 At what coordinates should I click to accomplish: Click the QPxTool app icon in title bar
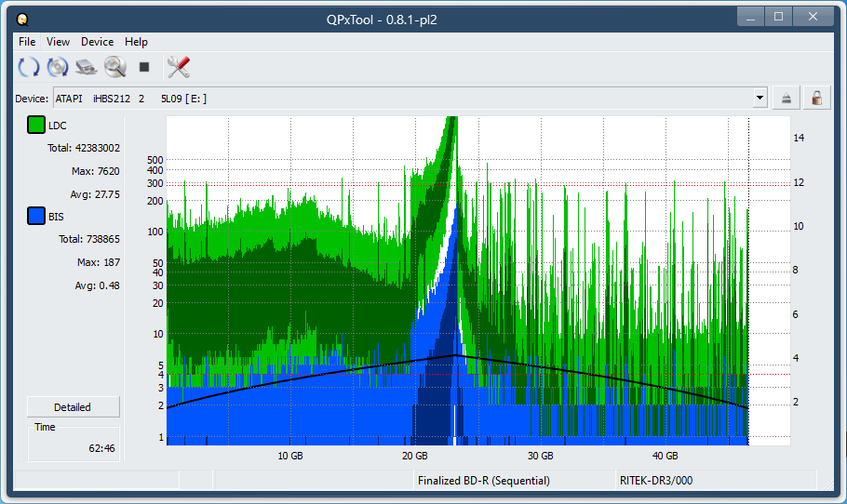tap(22, 20)
